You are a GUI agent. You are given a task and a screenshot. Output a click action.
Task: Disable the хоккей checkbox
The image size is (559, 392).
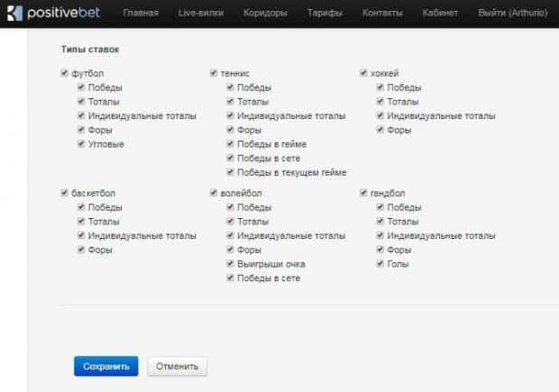(x=363, y=73)
